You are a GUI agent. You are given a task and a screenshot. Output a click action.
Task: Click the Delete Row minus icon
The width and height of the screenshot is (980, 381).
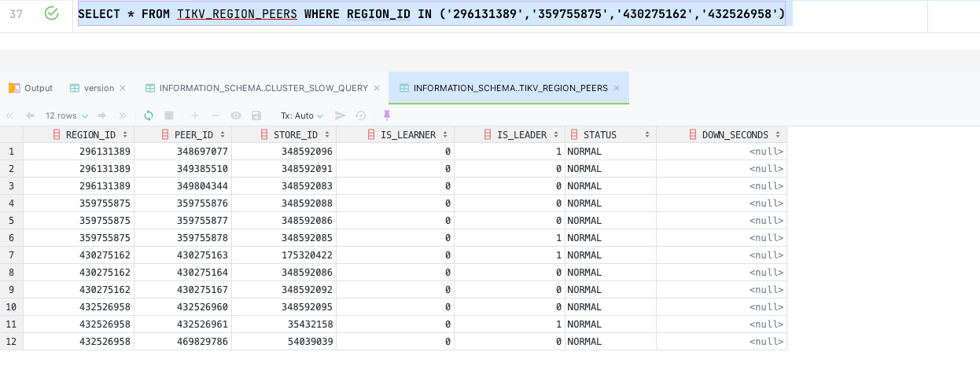pos(216,115)
